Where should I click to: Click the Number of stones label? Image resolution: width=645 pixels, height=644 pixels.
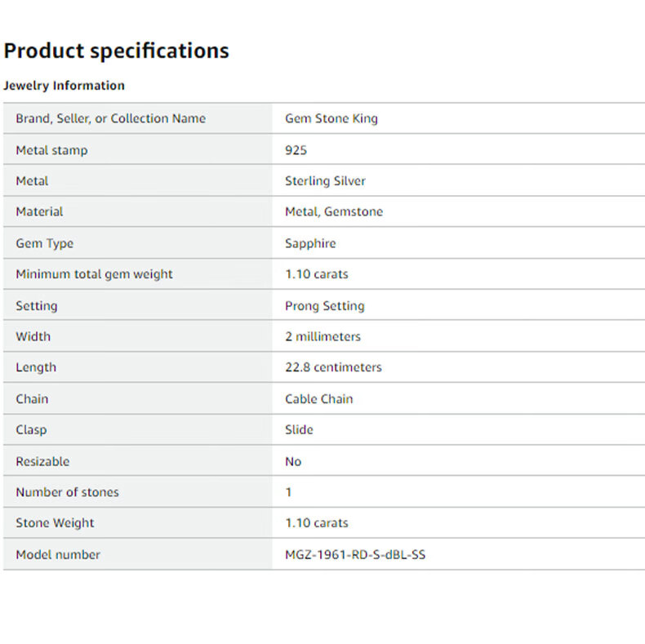(67, 492)
